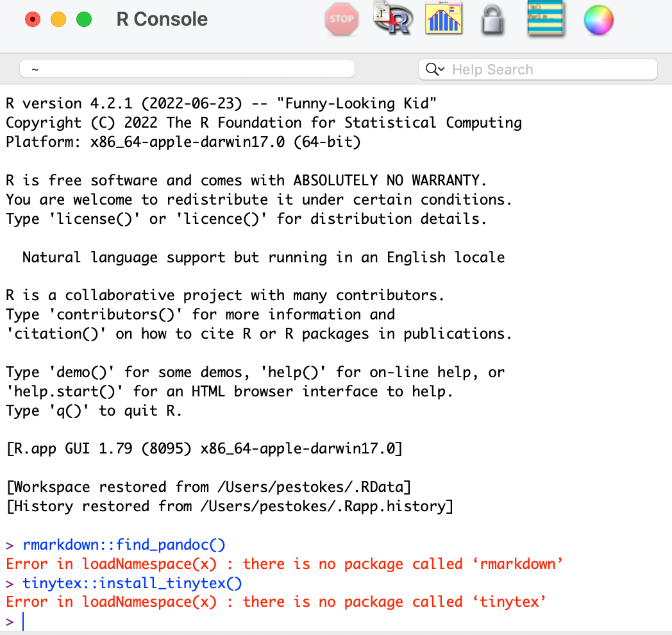Minimize the R Console window
672x635 pixels.
[58, 19]
